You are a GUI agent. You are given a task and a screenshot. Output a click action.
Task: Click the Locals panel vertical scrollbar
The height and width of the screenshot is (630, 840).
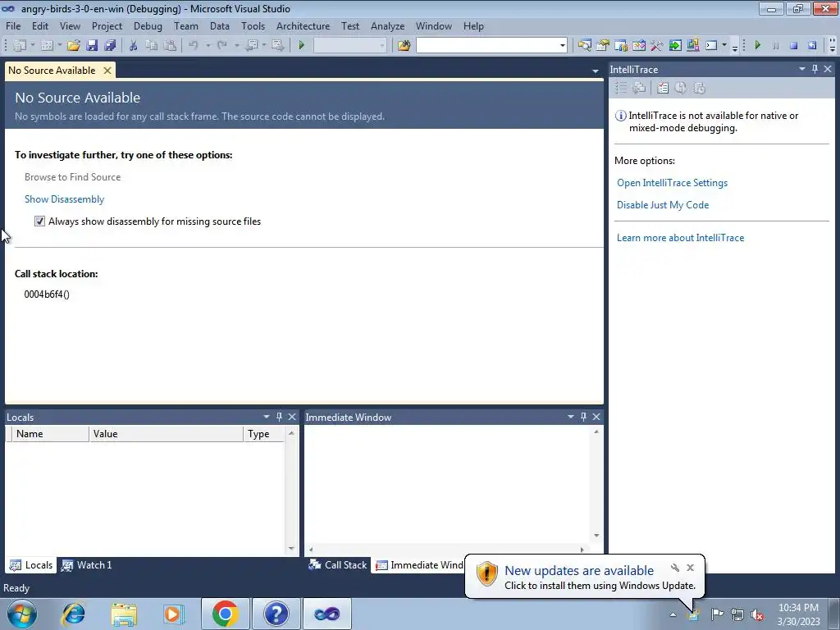[x=291, y=491]
